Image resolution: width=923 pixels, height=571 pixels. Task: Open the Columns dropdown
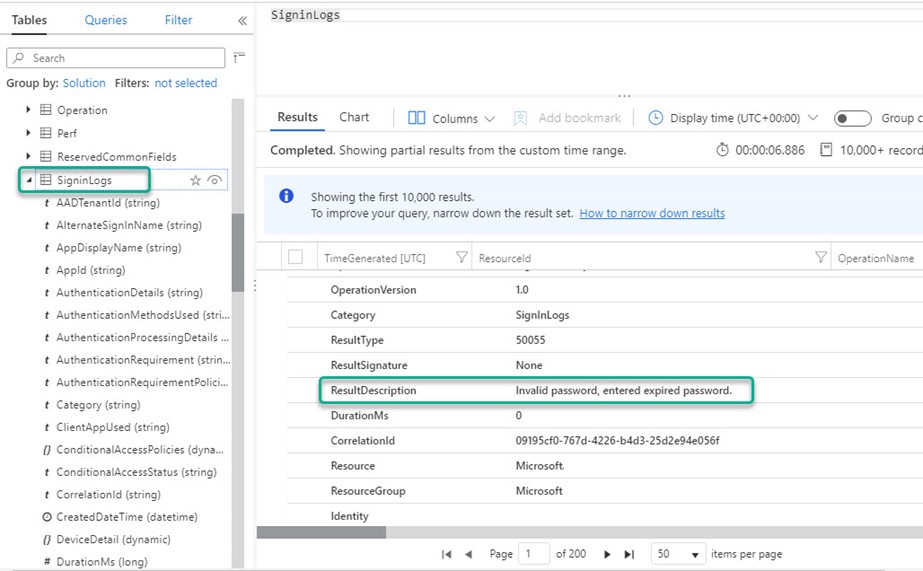click(x=452, y=118)
